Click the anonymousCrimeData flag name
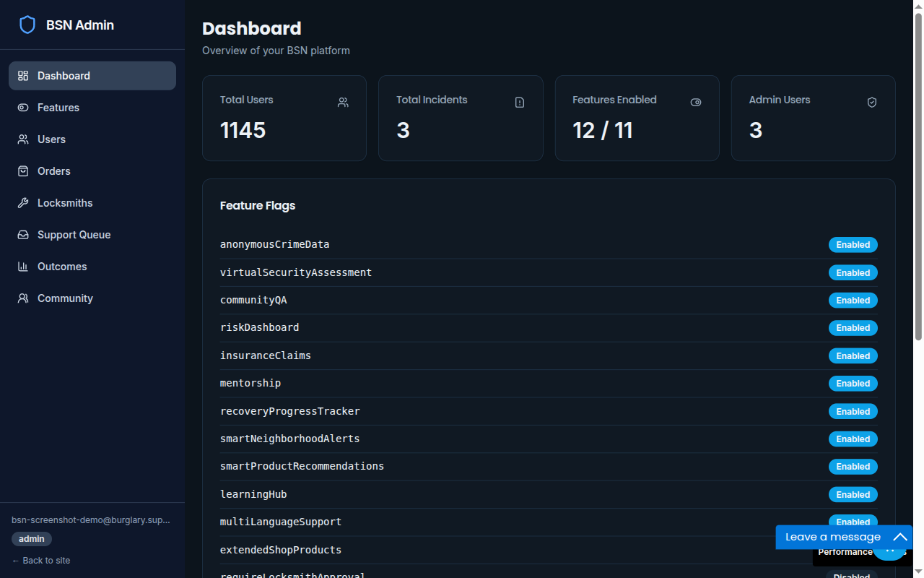 tap(274, 244)
